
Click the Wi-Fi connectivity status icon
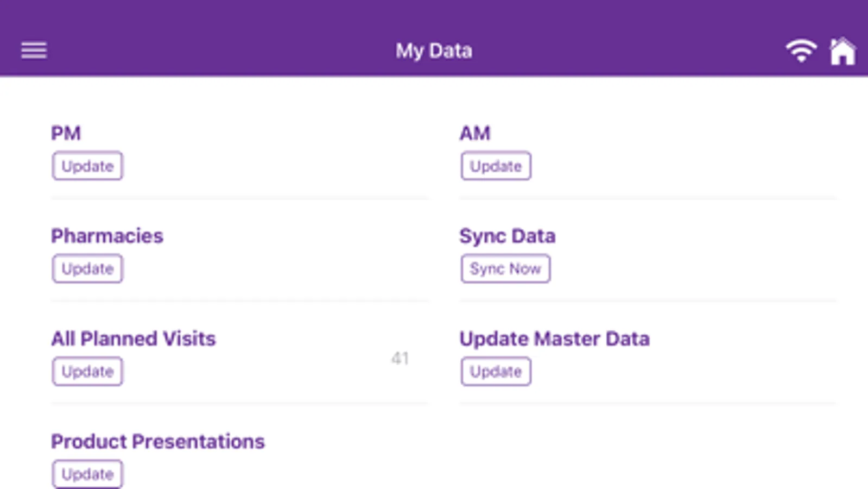coord(801,51)
